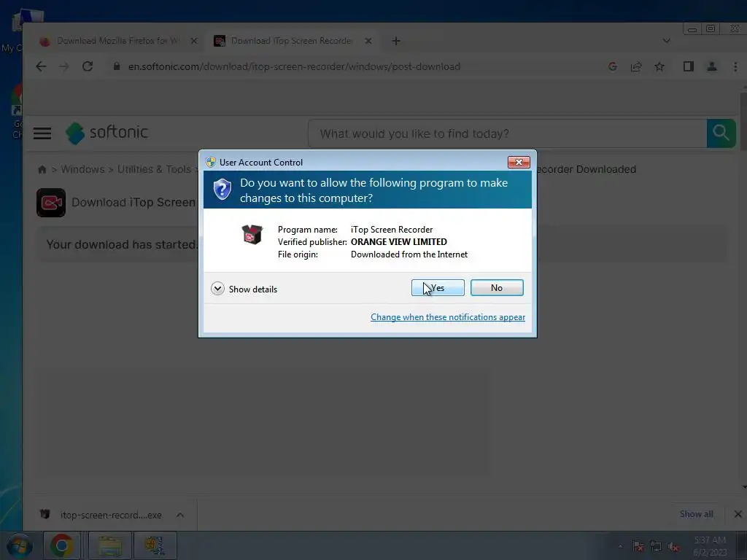Image resolution: width=747 pixels, height=560 pixels.
Task: Close the Chrome downloads bar
Action: pyautogui.click(x=738, y=514)
